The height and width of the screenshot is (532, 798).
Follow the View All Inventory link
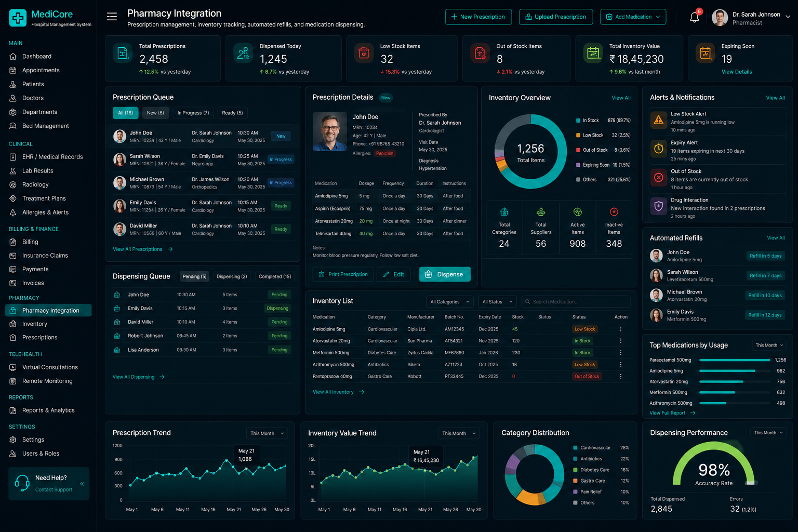pyautogui.click(x=338, y=392)
